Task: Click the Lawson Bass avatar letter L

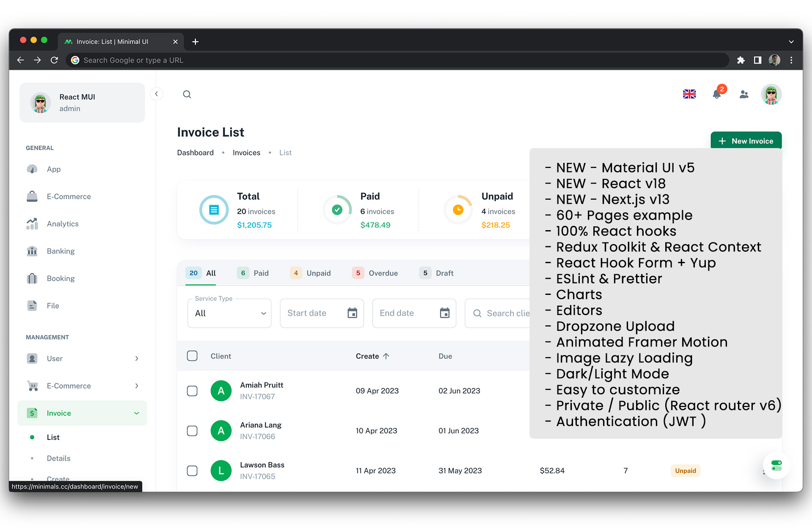Action: point(221,470)
